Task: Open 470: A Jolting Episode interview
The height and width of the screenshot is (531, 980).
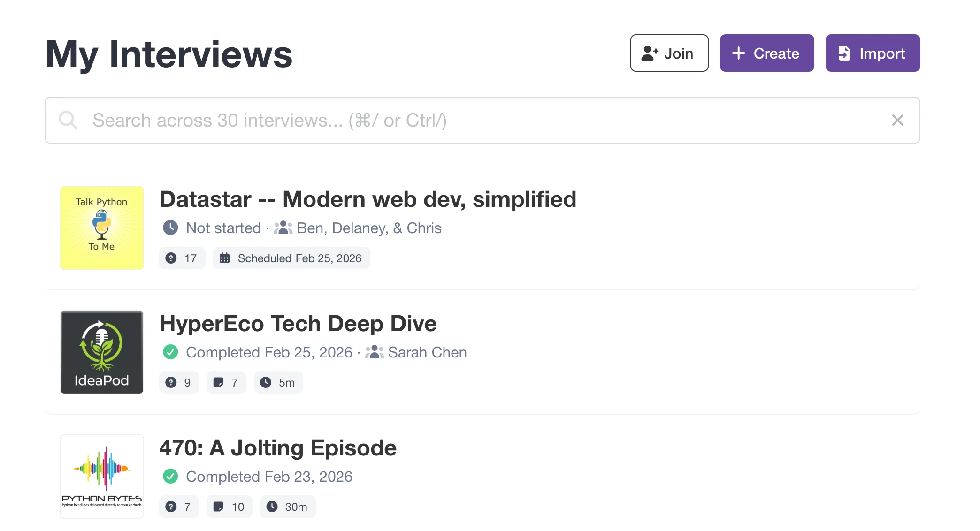Action: (x=278, y=448)
